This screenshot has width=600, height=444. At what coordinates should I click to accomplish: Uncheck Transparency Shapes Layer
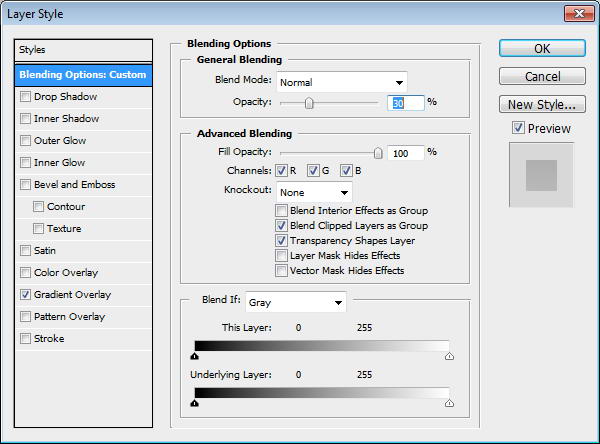tap(281, 240)
